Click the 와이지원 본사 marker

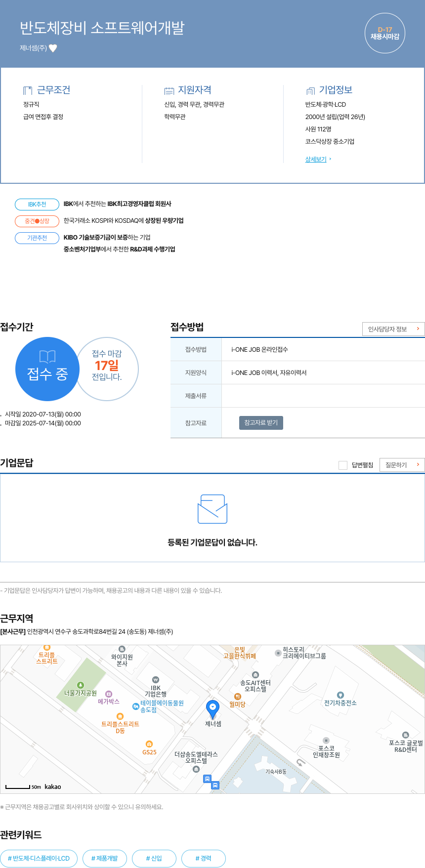[122, 649]
